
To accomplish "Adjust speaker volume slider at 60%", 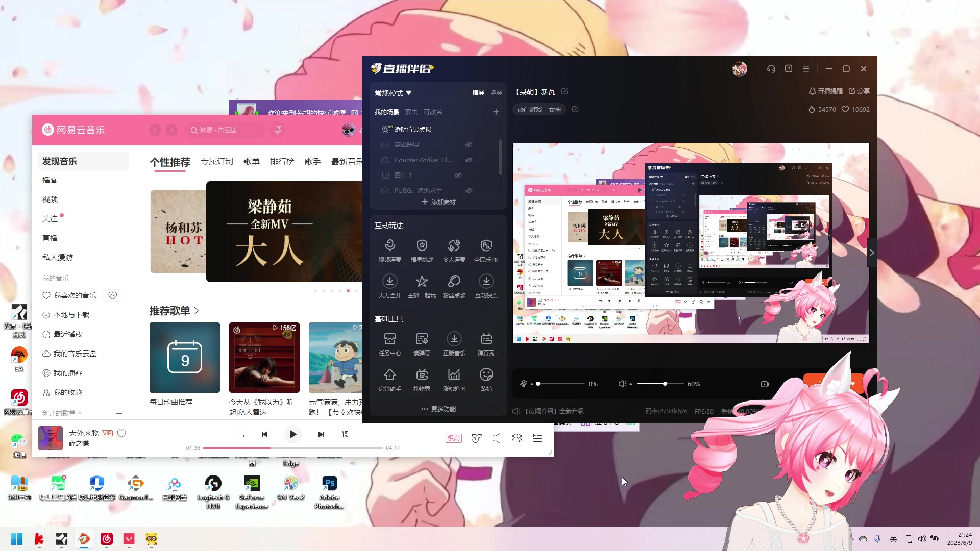I will click(x=660, y=384).
